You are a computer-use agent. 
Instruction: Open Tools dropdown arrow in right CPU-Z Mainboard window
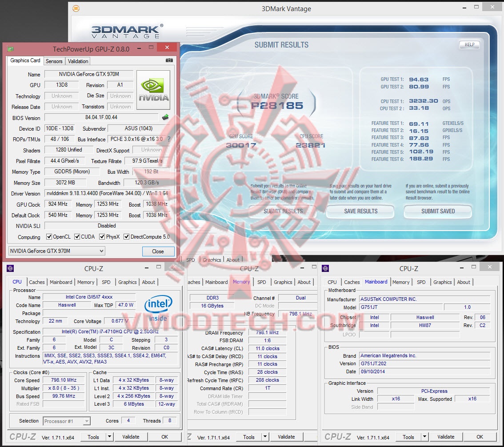coord(424,437)
